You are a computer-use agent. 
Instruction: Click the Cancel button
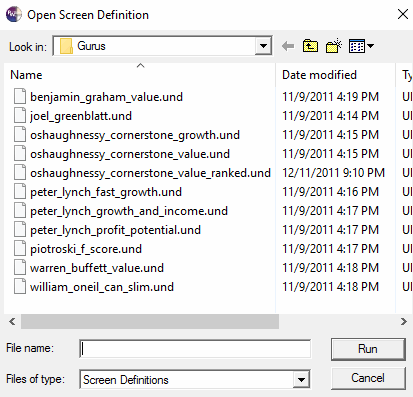coord(368,378)
